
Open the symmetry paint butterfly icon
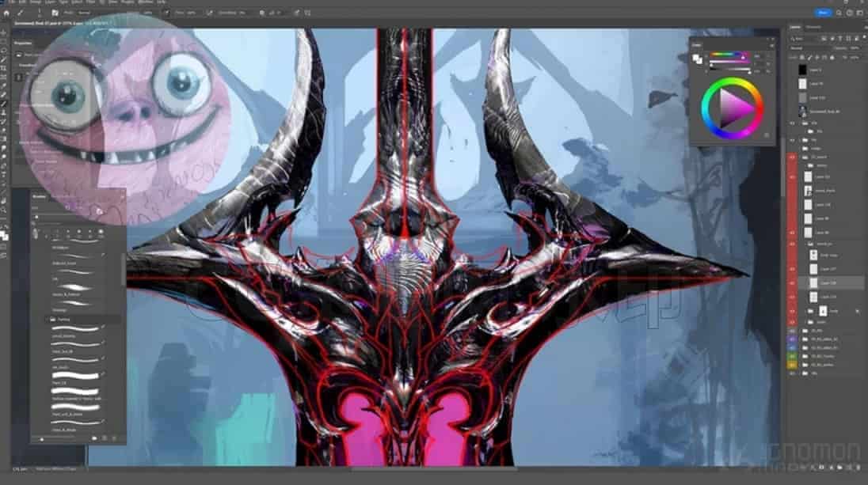tap(308, 13)
